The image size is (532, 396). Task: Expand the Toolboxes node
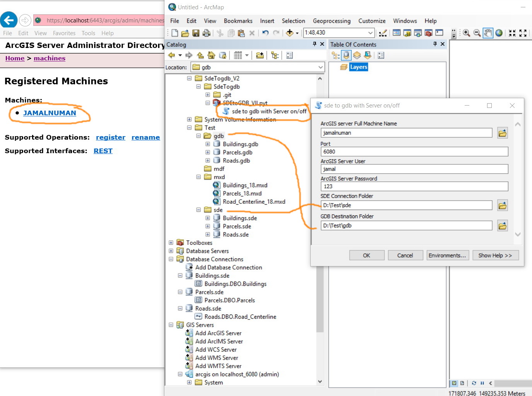coord(171,242)
